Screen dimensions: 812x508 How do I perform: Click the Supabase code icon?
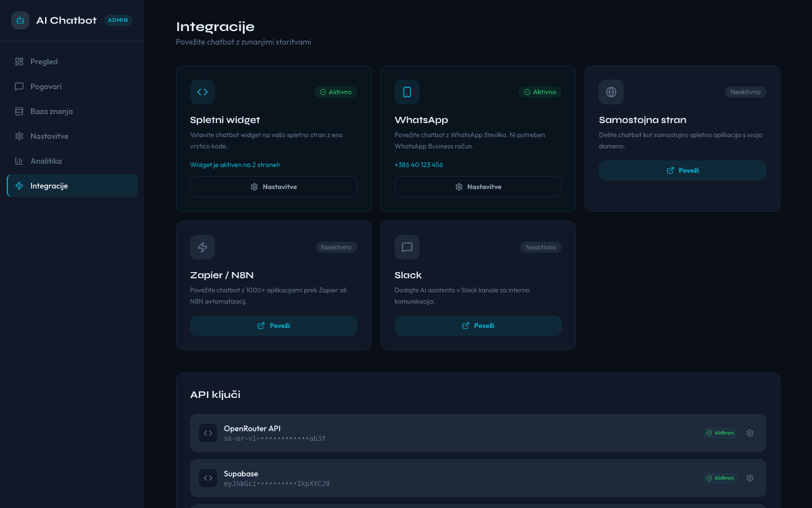point(208,478)
